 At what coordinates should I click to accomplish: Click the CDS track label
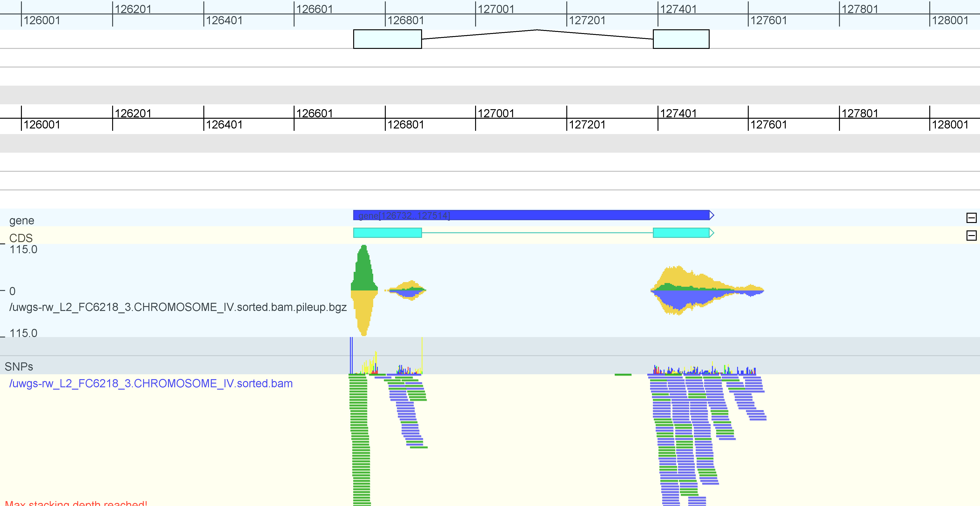click(x=21, y=238)
